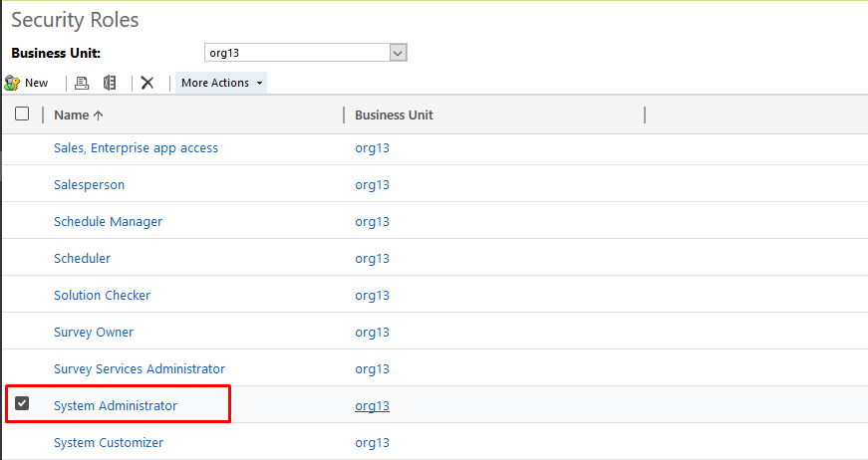
Task: Click the Print icon in toolbar
Action: 83,83
